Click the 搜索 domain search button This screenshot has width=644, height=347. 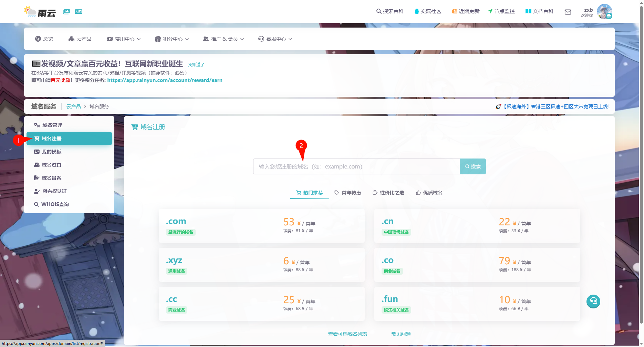click(x=472, y=166)
